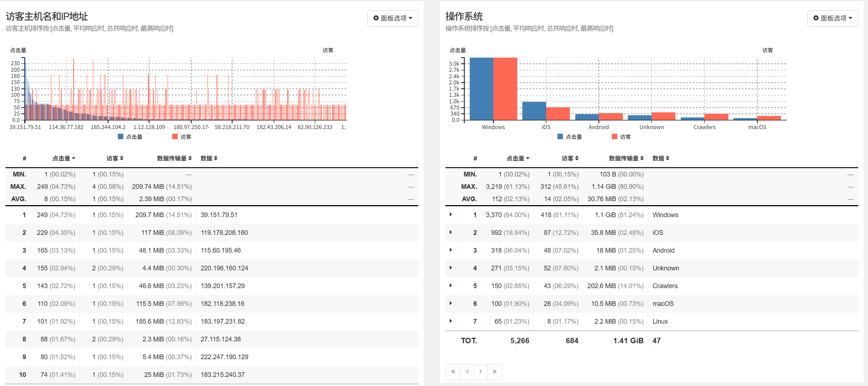Screen dimensions: 868x386
Task: Select IP address 115.60.195.46
Action: point(221,250)
